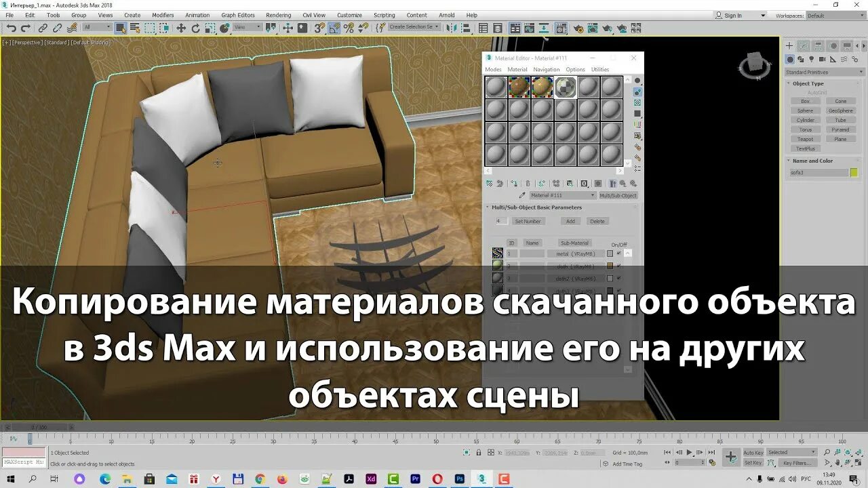The height and width of the screenshot is (488, 868).
Task: Click Get Material icon in Material Editor
Action: pyautogui.click(x=490, y=183)
